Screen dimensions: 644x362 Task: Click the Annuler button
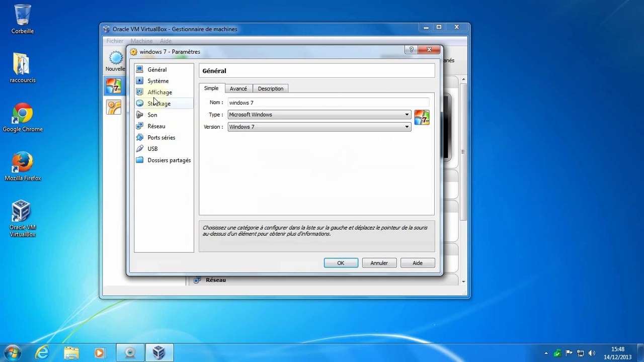point(379,263)
